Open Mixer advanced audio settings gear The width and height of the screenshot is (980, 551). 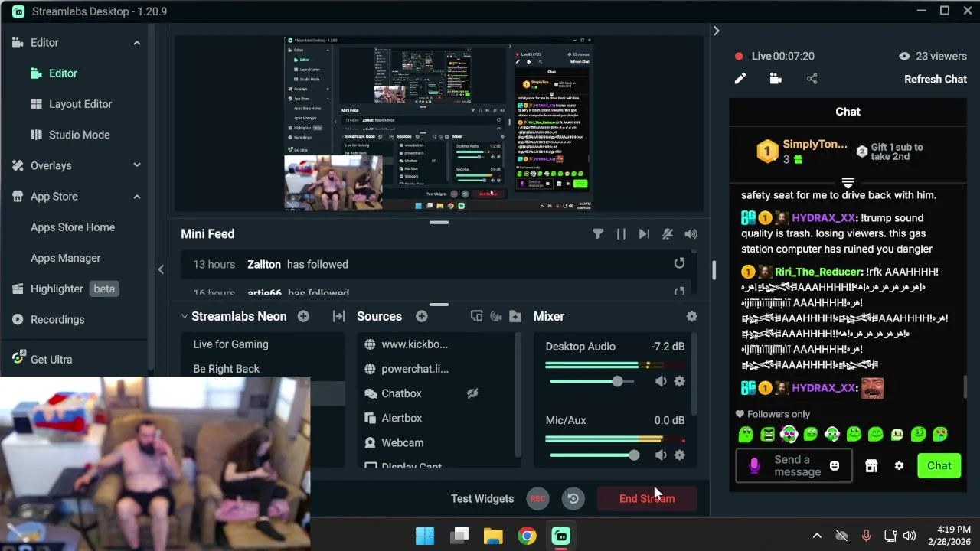pos(692,316)
